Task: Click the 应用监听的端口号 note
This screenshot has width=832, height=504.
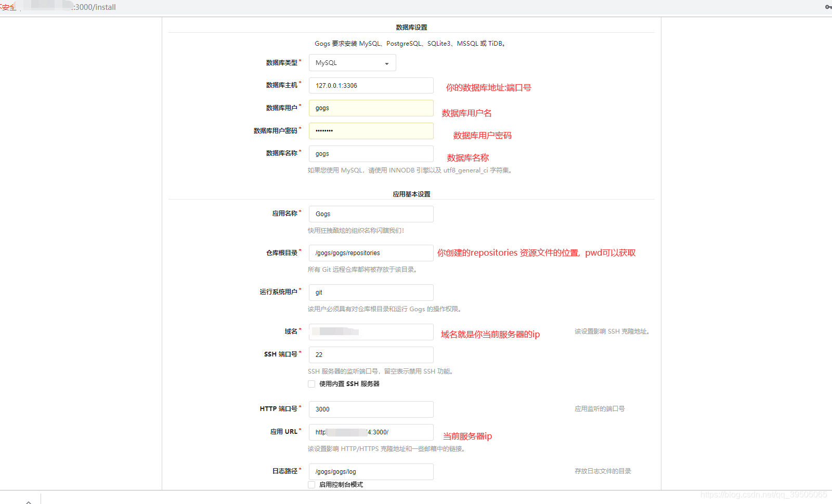Action: (600, 409)
